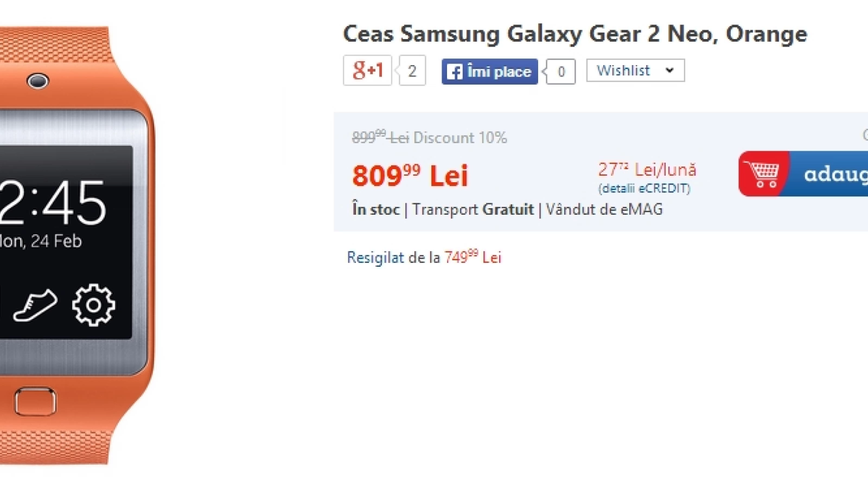Click the watch camera lens above screen
Viewport: 868px width, 488px height.
(x=37, y=81)
